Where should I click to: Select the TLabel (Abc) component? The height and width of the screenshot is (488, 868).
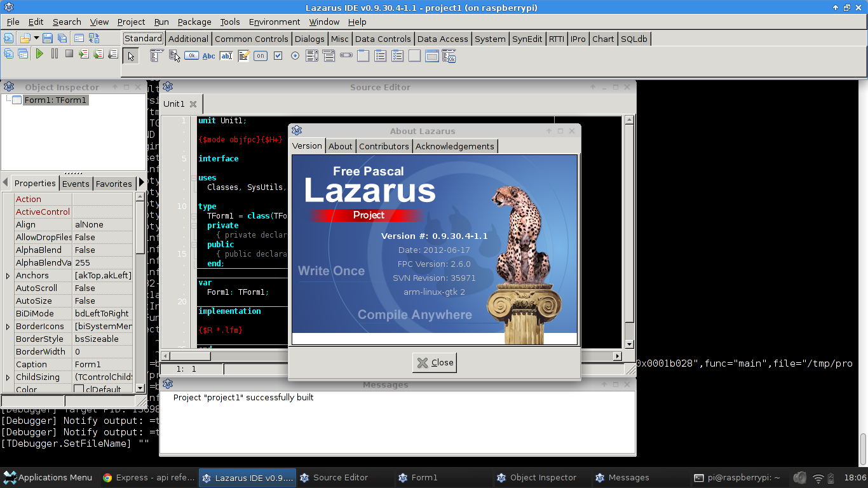(x=208, y=56)
